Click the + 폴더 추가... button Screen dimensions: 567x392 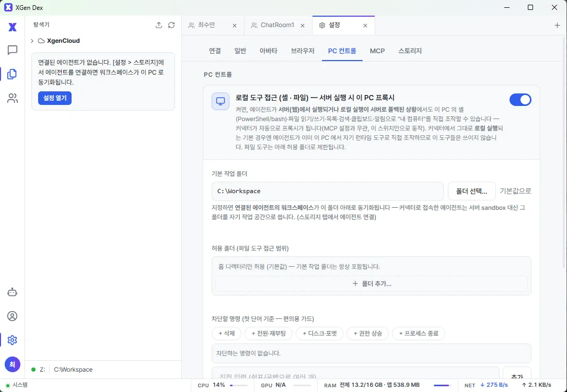pos(372,283)
